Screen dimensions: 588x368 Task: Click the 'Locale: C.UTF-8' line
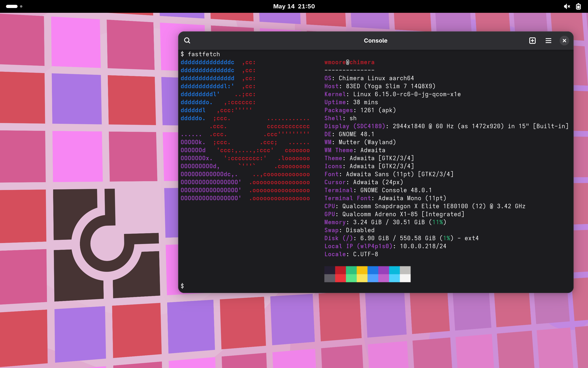click(351, 254)
